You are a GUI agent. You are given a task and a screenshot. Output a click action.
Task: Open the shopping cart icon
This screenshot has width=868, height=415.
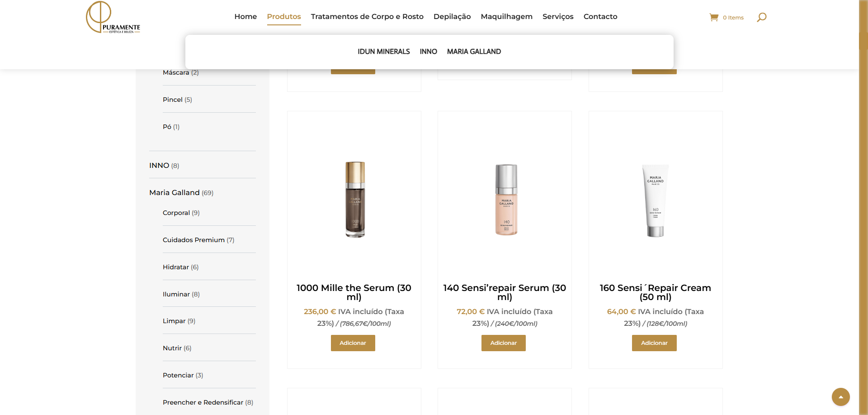pos(714,17)
